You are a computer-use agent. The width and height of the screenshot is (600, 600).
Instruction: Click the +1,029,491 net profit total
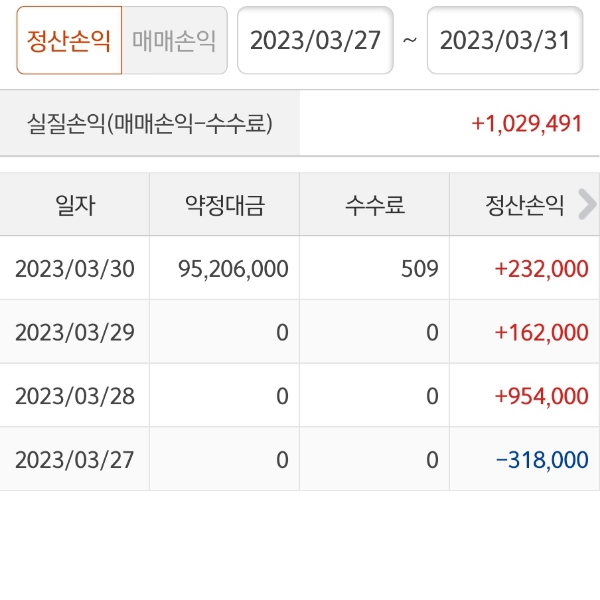pyautogui.click(x=526, y=123)
